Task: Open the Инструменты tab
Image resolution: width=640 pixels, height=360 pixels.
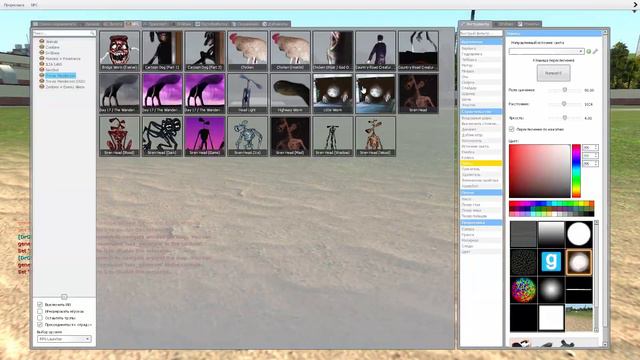Action: [x=475, y=24]
